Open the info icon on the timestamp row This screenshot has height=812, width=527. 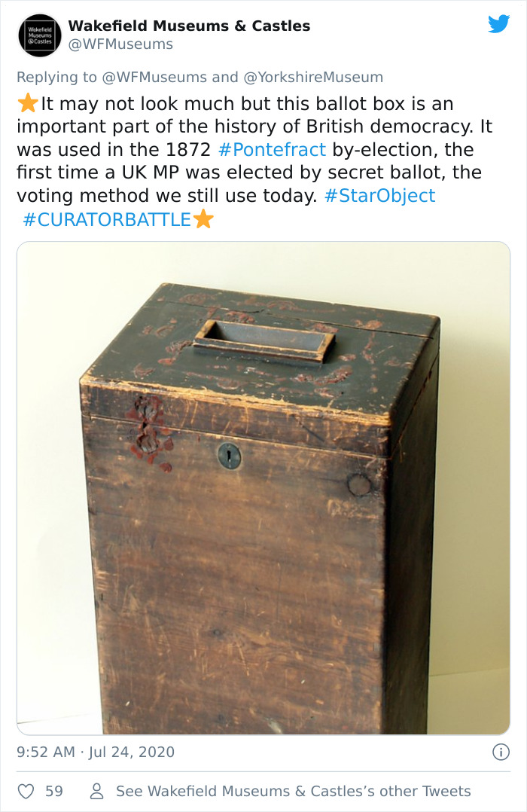(x=501, y=751)
